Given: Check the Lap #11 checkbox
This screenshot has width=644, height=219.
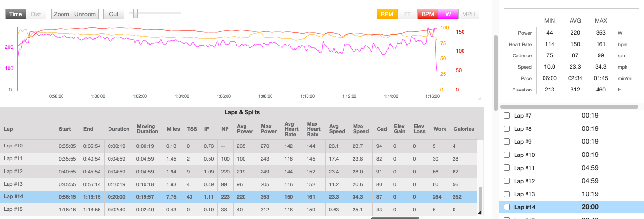Looking at the screenshot, I should click(x=507, y=168).
